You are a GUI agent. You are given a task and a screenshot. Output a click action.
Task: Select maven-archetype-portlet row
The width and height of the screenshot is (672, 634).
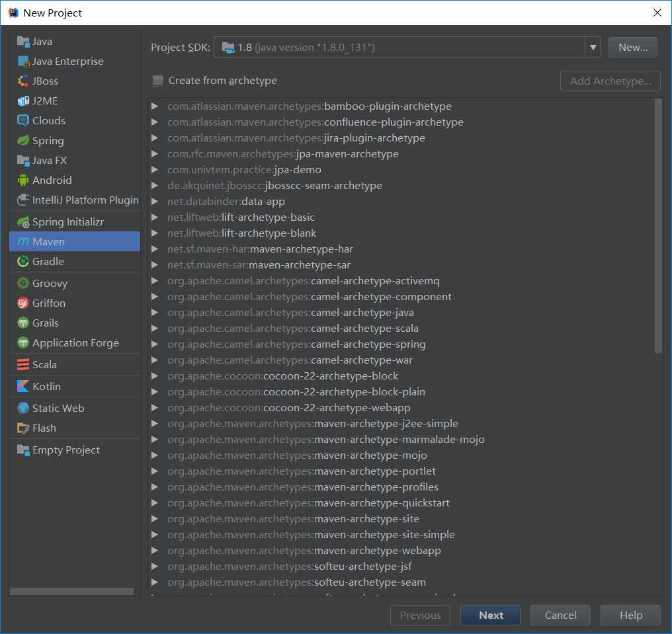click(x=401, y=471)
